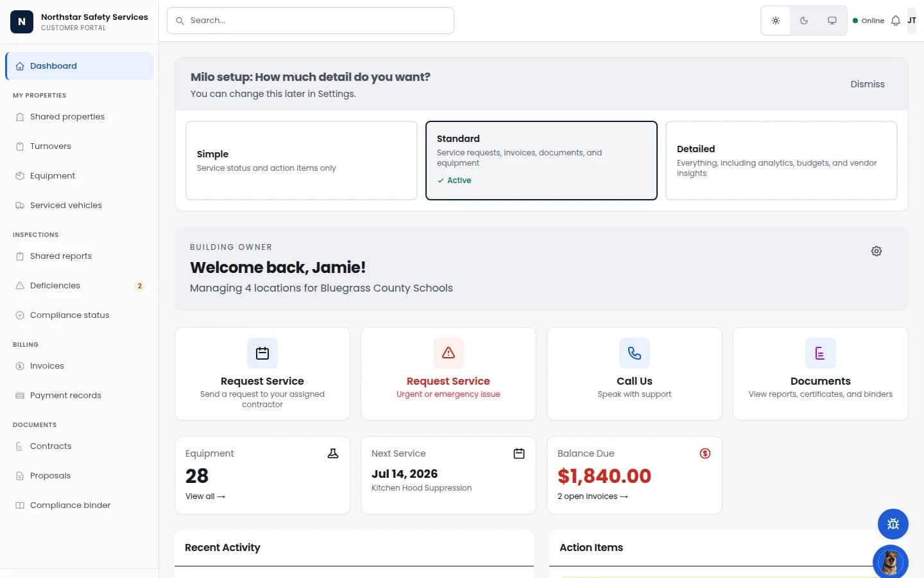Screen dimensions: 924x578
Task: Click the calendar Request Service card icon
Action: pyautogui.click(x=262, y=353)
